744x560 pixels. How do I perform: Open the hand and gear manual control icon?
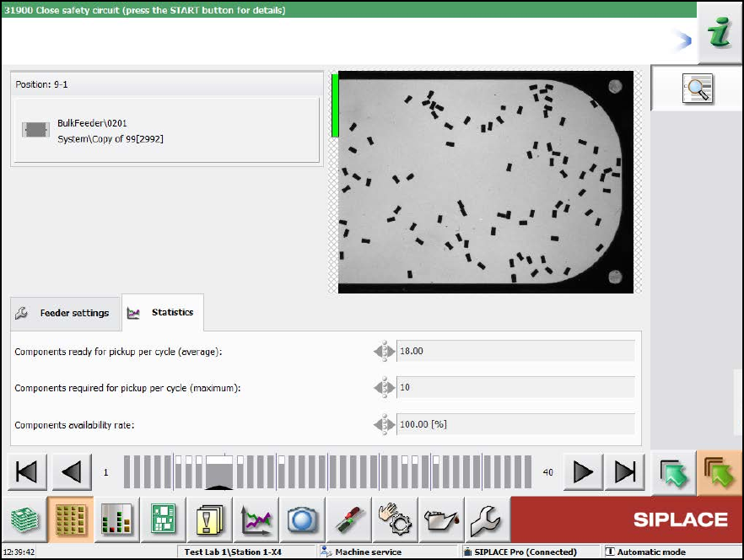tap(396, 520)
